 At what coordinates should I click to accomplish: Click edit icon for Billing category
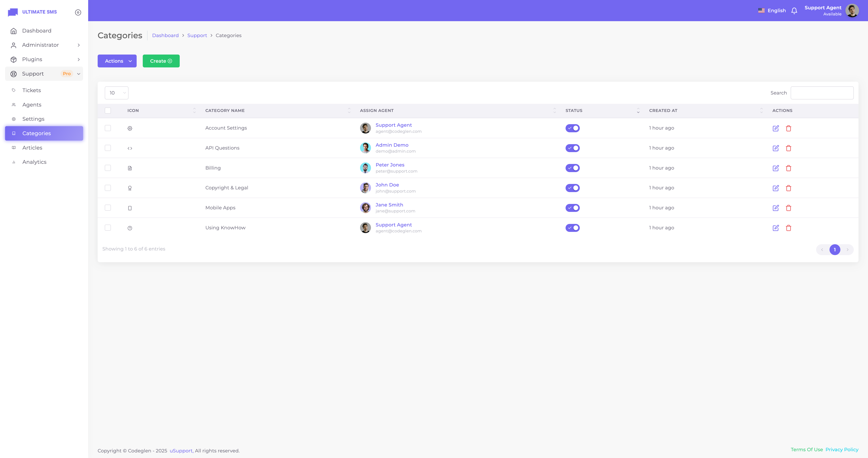(x=776, y=168)
